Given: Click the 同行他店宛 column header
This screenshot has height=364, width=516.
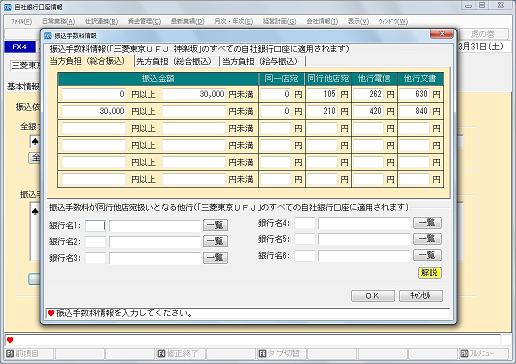Looking at the screenshot, I should [328, 79].
